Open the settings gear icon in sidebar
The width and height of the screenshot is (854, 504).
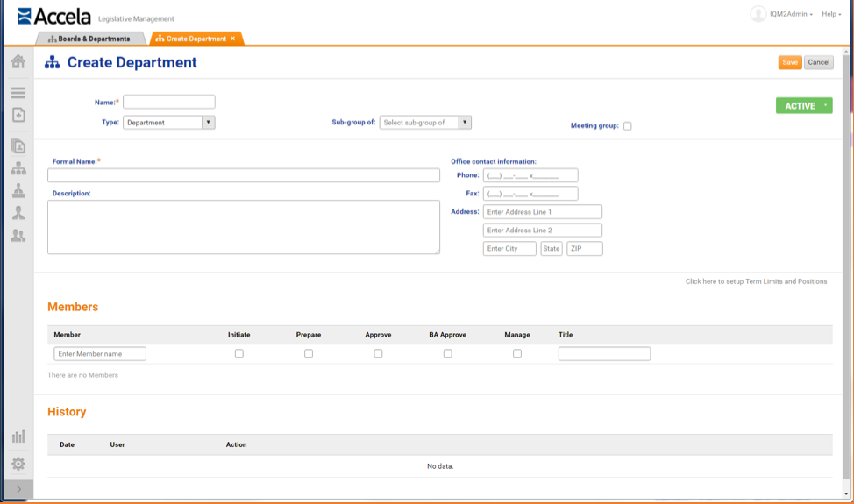pos(18,464)
